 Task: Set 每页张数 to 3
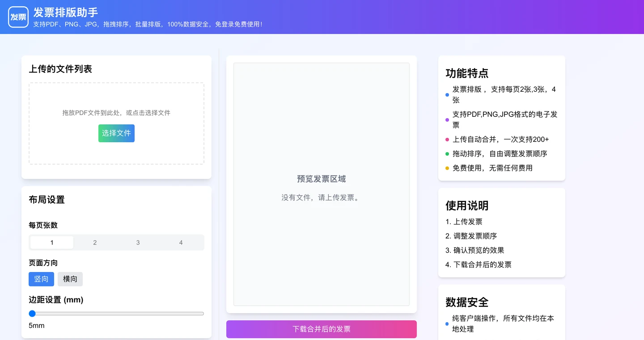coord(138,242)
